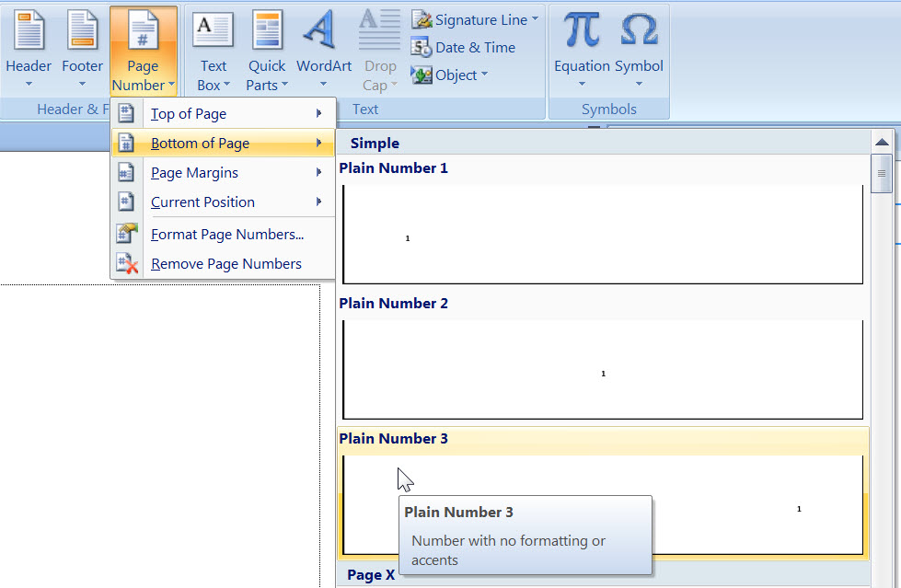Choose the Plain Number 2 preview

(603, 370)
